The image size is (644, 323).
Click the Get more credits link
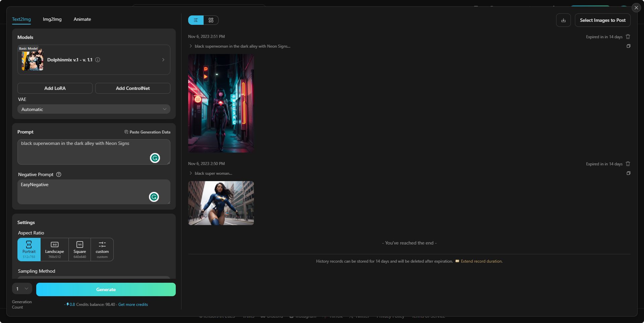[133, 305]
